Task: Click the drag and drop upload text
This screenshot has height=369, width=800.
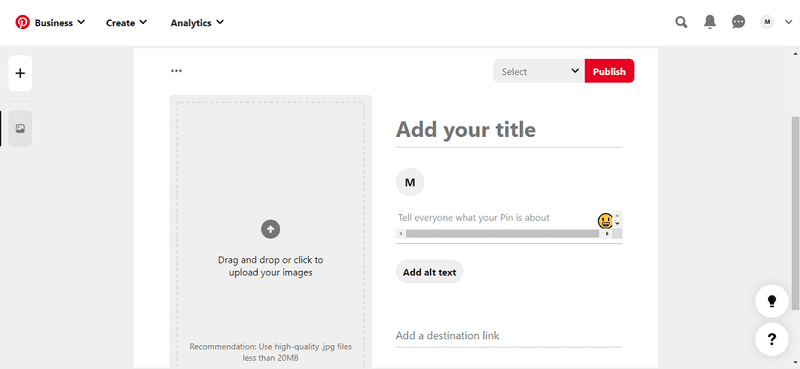Action: [x=270, y=266]
